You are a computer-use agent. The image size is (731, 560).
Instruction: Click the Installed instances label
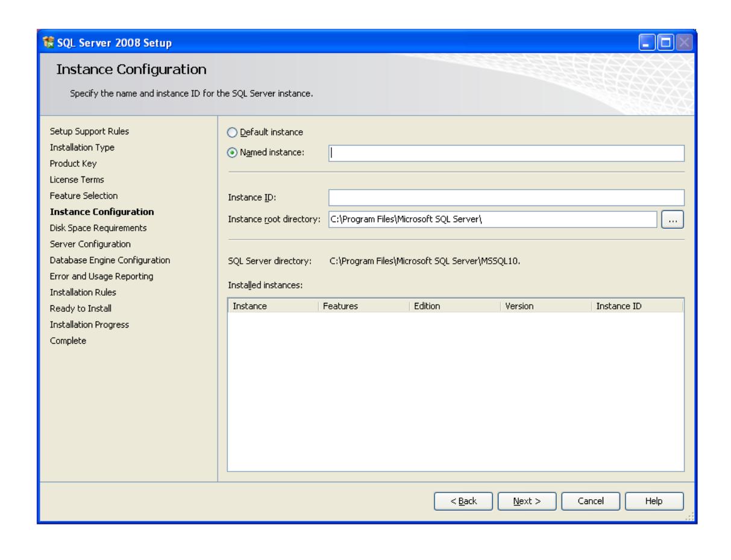tap(265, 285)
